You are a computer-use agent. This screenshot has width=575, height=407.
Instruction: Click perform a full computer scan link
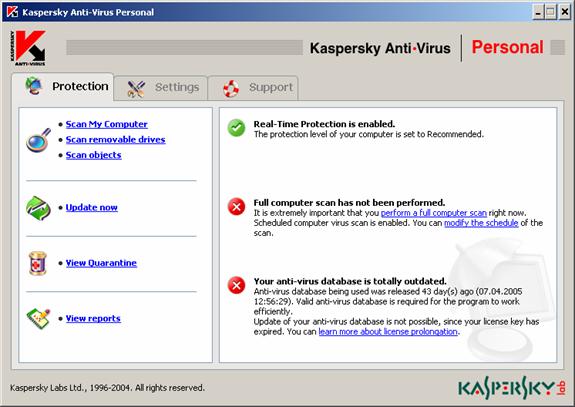click(434, 213)
